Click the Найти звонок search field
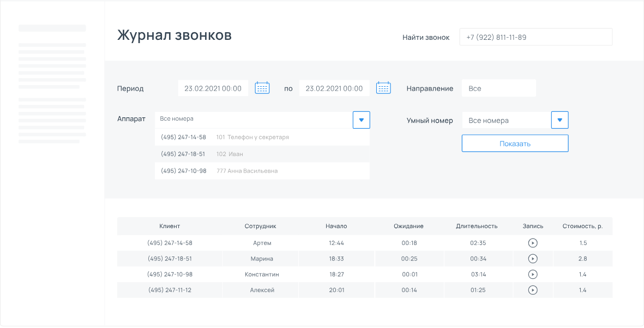 tap(535, 37)
